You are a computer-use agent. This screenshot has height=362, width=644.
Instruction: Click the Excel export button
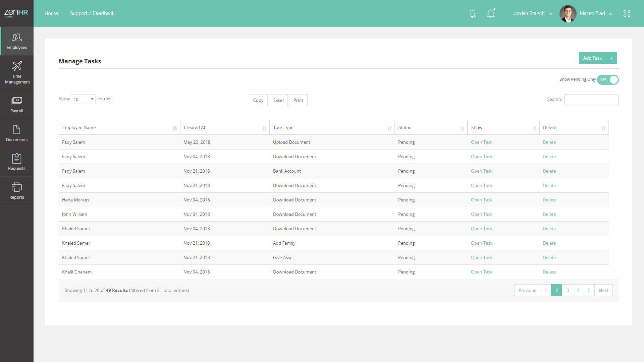(278, 100)
